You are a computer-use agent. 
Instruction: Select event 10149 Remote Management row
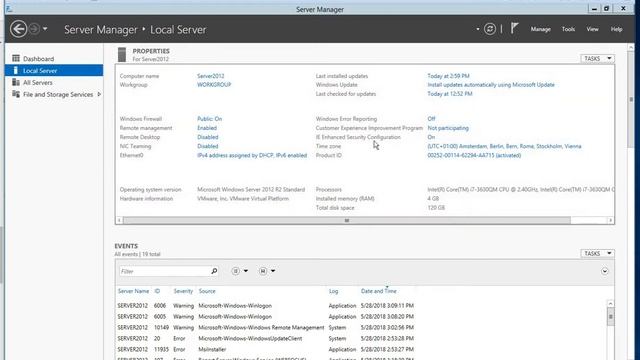tap(361, 328)
